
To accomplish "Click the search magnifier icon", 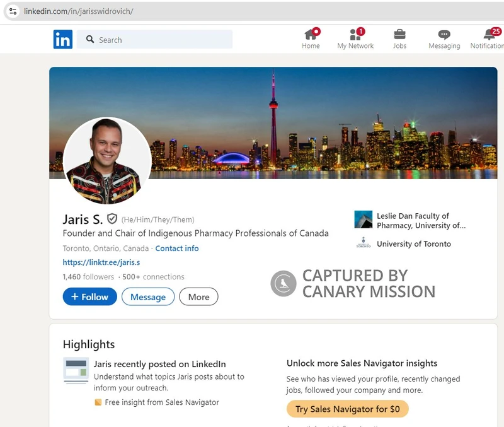I will tap(90, 39).
